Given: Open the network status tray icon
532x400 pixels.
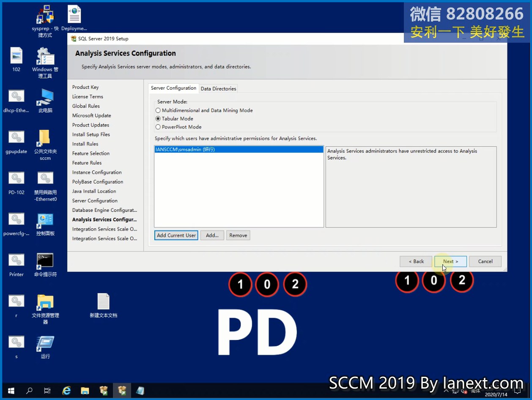Looking at the screenshot, I should tap(456, 392).
